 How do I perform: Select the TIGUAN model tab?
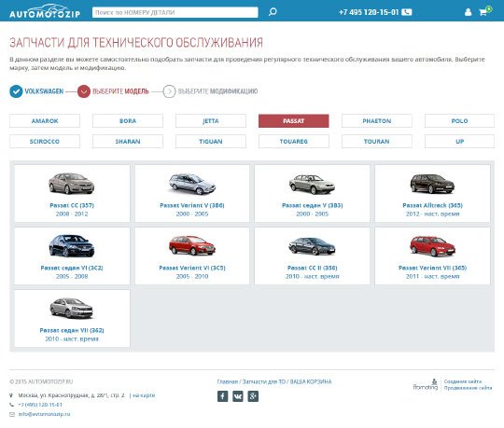(x=211, y=142)
